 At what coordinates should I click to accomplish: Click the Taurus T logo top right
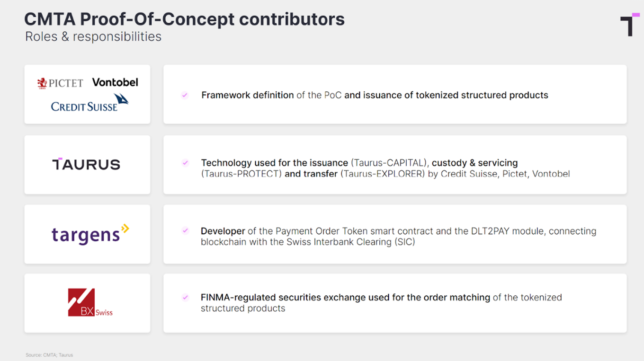(x=630, y=25)
